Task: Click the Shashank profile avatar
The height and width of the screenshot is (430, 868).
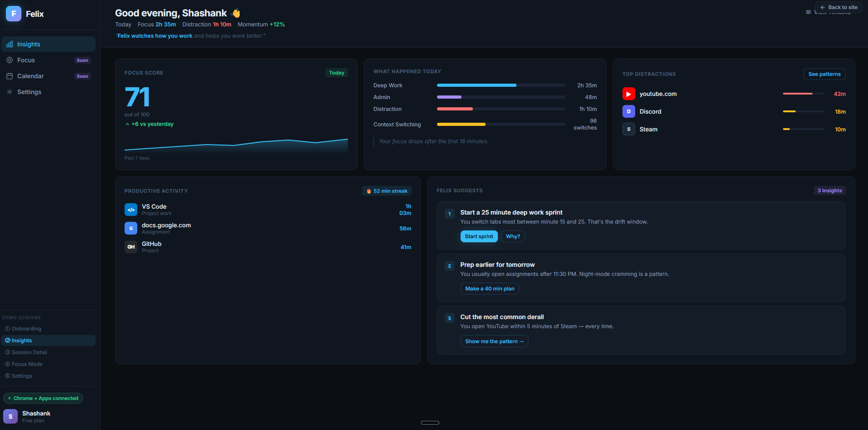Action: (10, 416)
